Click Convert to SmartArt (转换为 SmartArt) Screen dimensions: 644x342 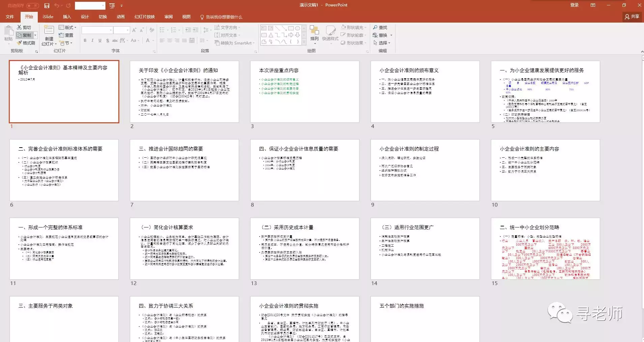pyautogui.click(x=235, y=43)
